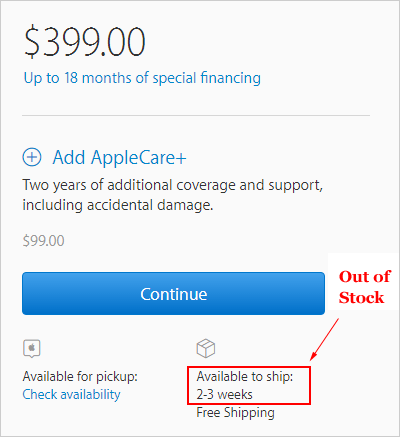Click the "including accidental damage." line

coord(118,205)
